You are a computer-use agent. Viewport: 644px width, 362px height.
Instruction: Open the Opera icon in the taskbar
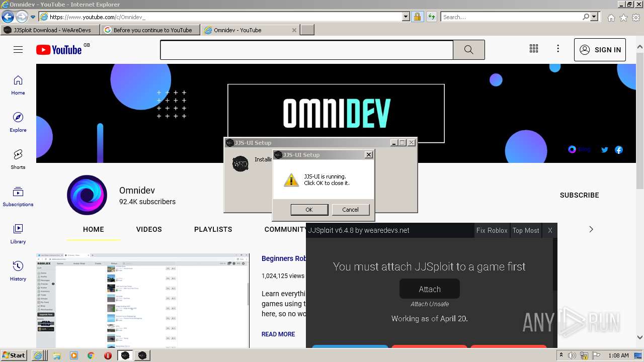coord(108,355)
